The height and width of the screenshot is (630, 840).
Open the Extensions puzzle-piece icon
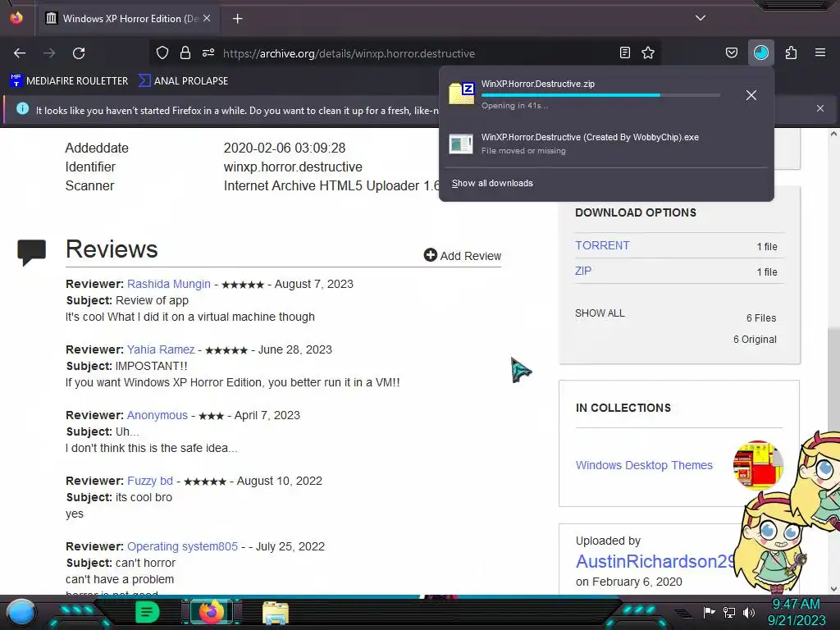[x=791, y=52]
